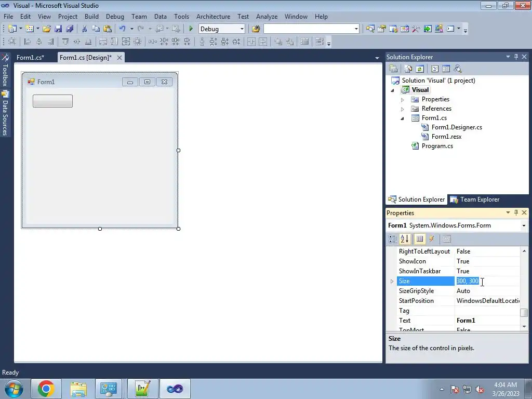Switch to the Solution Explorer bottom tab
Screen dimensions: 532x399
pyautogui.click(x=416, y=199)
